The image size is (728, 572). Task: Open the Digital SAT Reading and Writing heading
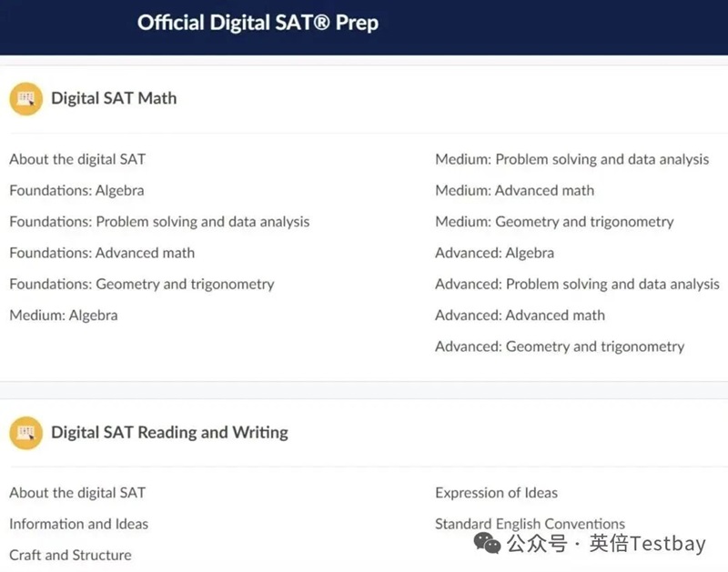coord(169,432)
